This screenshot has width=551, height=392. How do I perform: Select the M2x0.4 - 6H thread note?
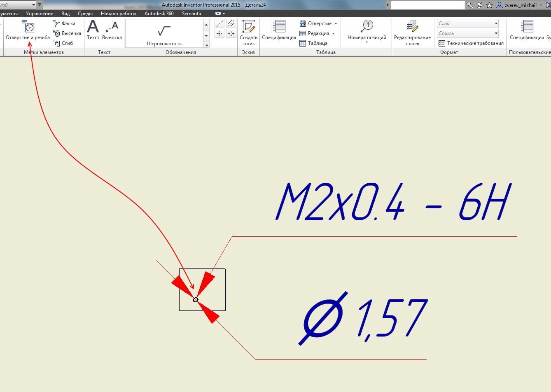[394, 202]
